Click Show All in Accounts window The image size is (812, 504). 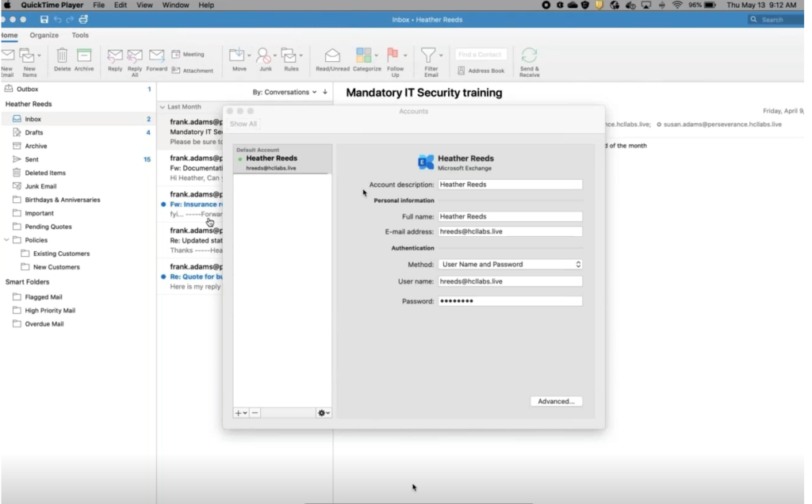(243, 124)
